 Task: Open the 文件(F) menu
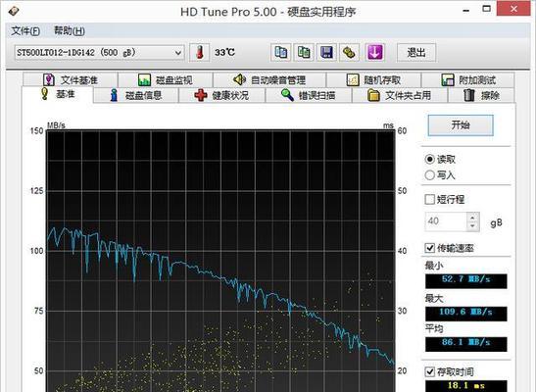click(25, 31)
